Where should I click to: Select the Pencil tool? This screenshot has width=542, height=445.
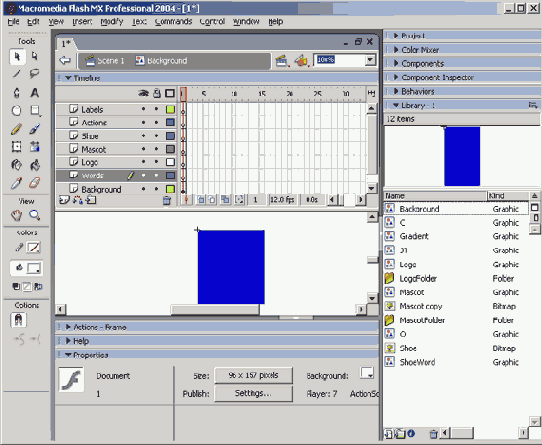point(16,129)
